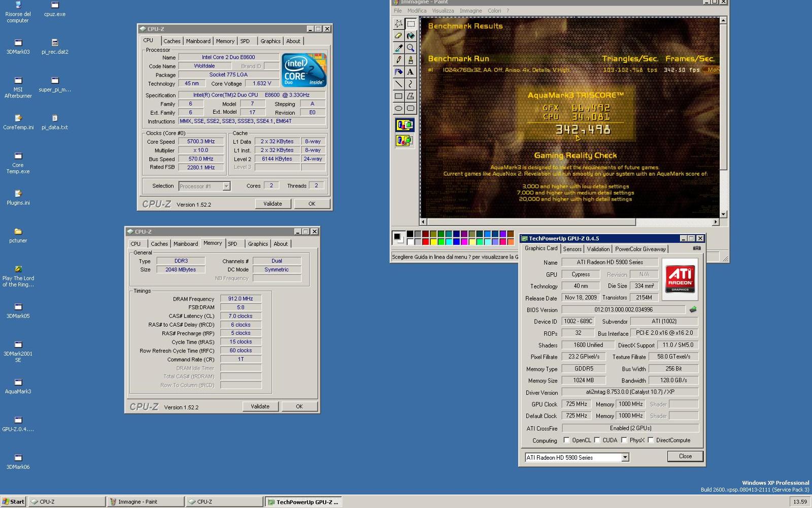
Task: Activate the Magnifier tool in Paint
Action: point(411,48)
